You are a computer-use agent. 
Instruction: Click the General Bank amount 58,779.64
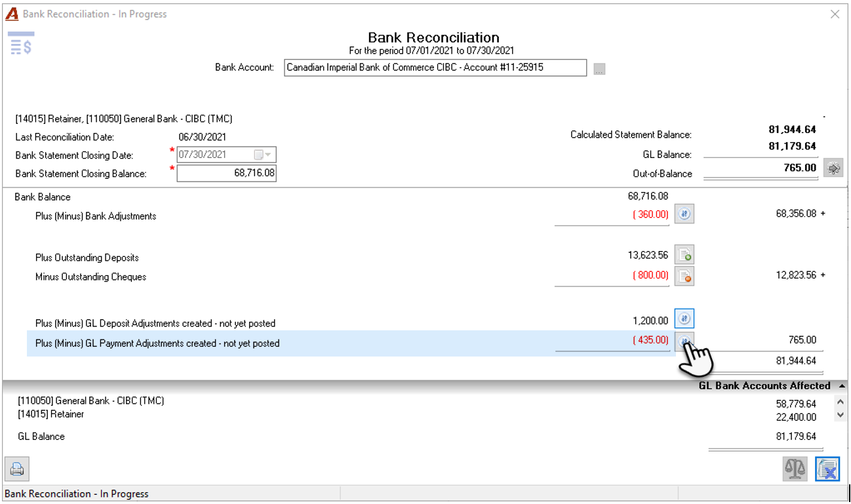(x=796, y=404)
